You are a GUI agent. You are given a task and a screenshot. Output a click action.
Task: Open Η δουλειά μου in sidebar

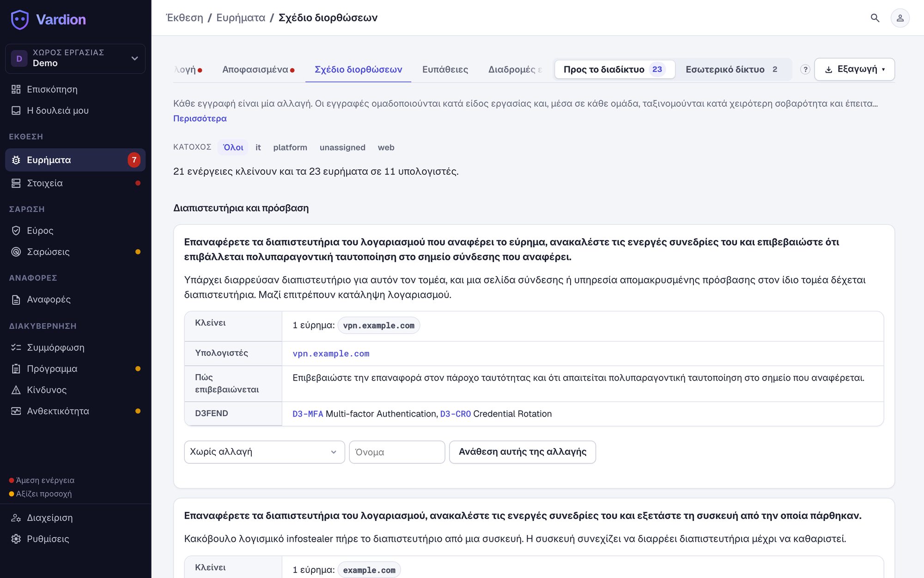(75, 111)
